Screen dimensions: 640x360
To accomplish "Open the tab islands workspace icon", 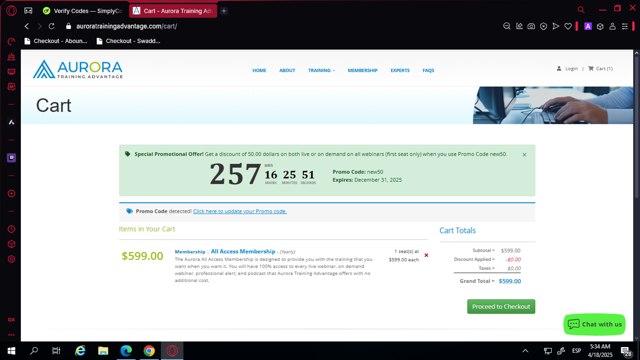I will click(x=28, y=11).
